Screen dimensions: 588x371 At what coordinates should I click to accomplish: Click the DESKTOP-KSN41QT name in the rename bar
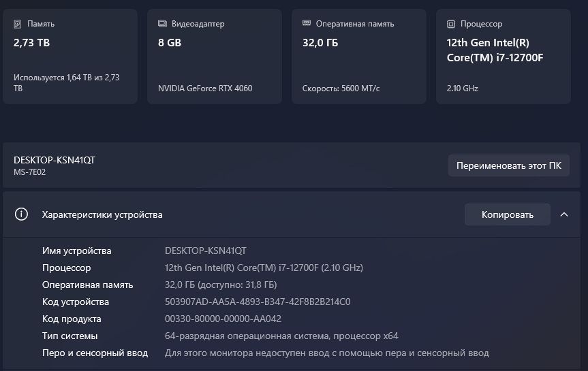point(55,160)
